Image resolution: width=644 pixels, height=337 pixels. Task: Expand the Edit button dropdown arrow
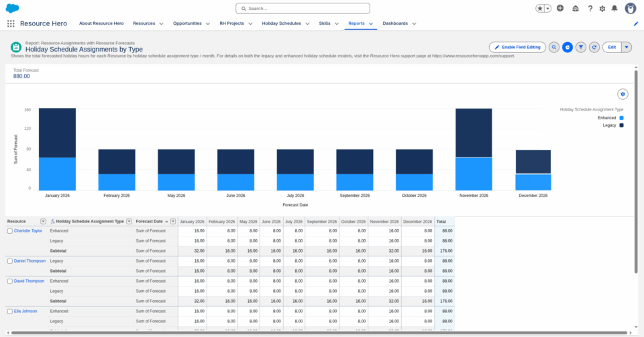(x=627, y=47)
